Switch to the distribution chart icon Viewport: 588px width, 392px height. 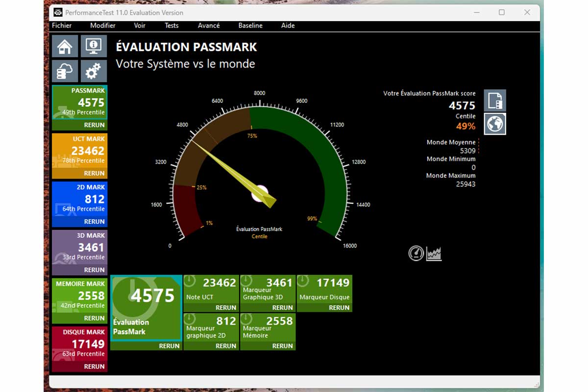coord(434,254)
